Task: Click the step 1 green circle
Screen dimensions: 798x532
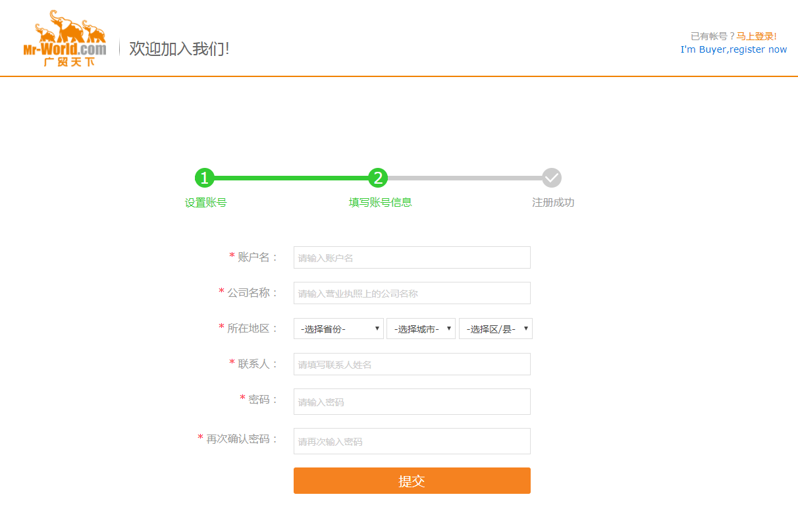Action: (x=205, y=178)
